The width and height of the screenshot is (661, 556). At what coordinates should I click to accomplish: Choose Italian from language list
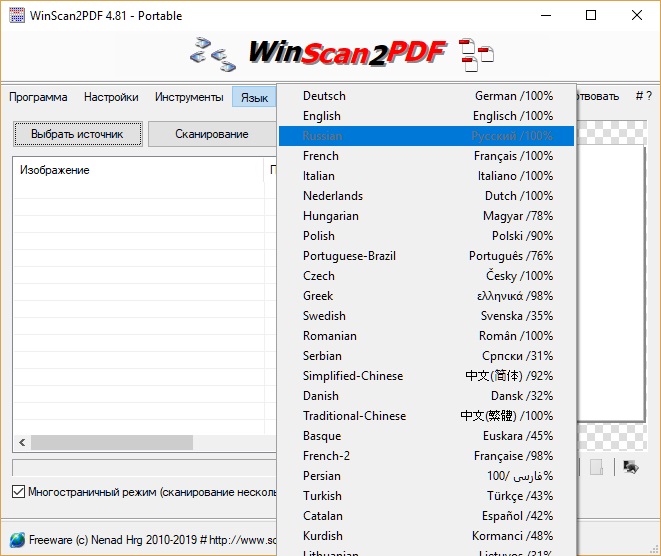(426, 176)
